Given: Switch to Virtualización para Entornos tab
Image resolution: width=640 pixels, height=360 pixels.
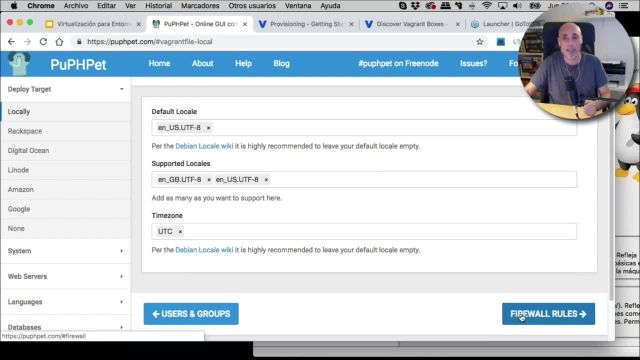Looking at the screenshot, I should point(92,24).
